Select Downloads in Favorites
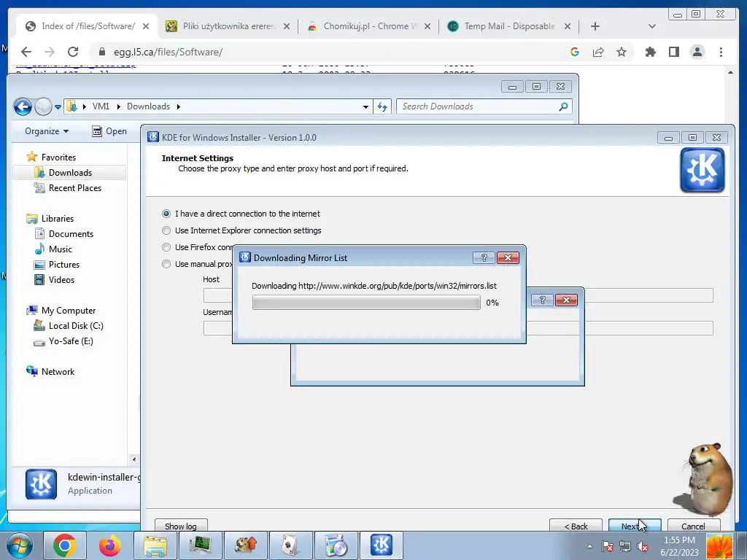Image resolution: width=747 pixels, height=560 pixels. [x=70, y=172]
